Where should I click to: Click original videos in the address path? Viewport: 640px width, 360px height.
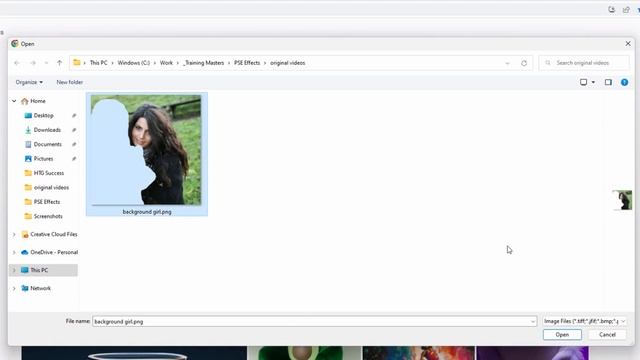[287, 63]
